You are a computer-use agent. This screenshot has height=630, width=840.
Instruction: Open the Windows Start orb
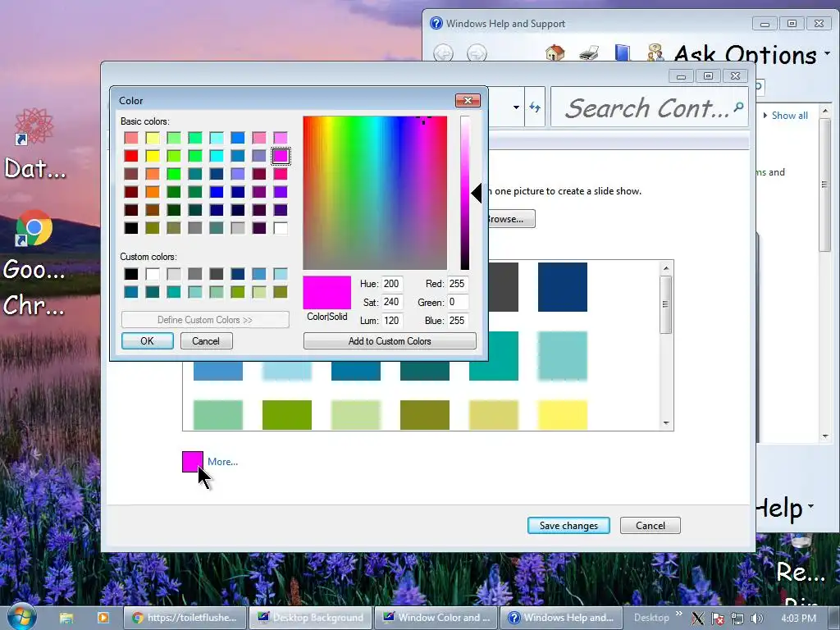click(21, 617)
